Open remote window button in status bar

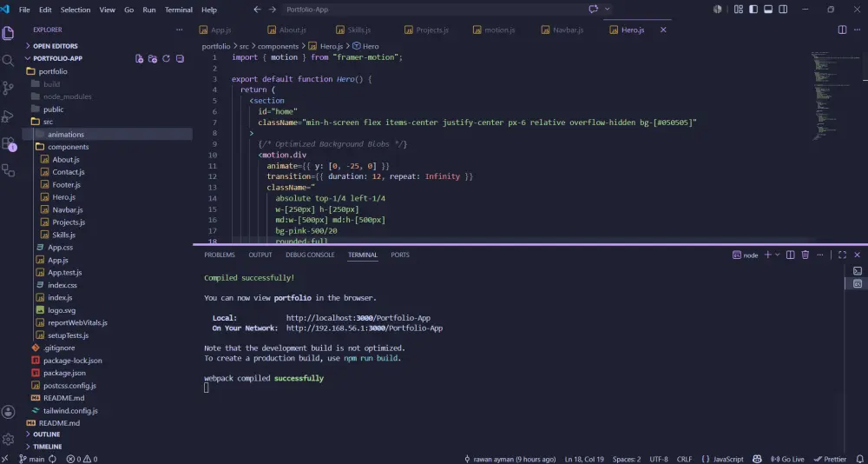click(x=7, y=459)
